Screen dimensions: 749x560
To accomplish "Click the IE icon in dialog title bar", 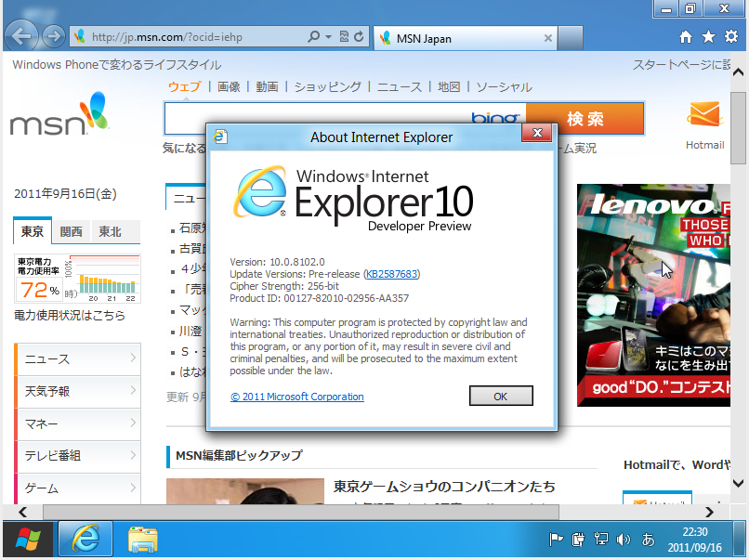I will coord(220,137).
